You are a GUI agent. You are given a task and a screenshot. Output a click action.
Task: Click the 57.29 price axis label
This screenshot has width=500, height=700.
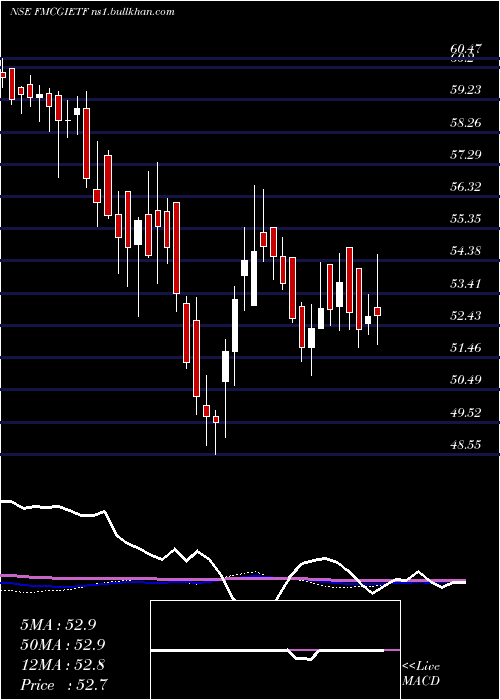pyautogui.click(x=466, y=155)
